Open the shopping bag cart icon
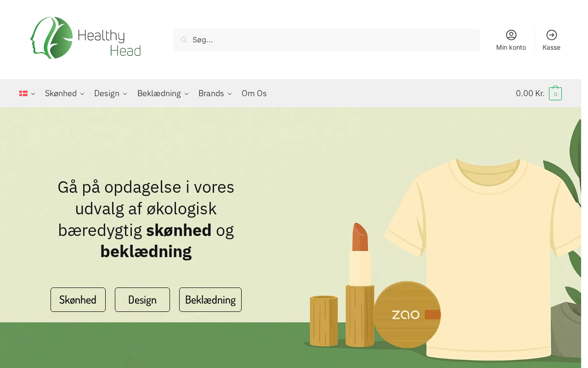The image size is (588, 368). tap(555, 93)
